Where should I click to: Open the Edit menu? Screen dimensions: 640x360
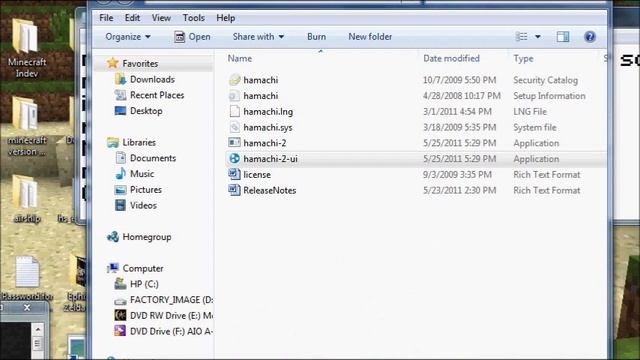pos(132,18)
